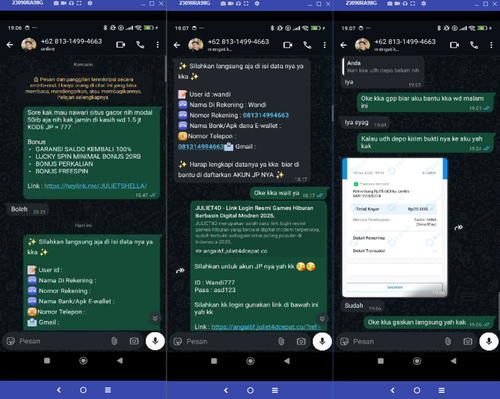Image resolution: width=500 pixels, height=399 pixels.
Task: Click mirror toolbar menu icon, middle window
Action: tap(275, 390)
